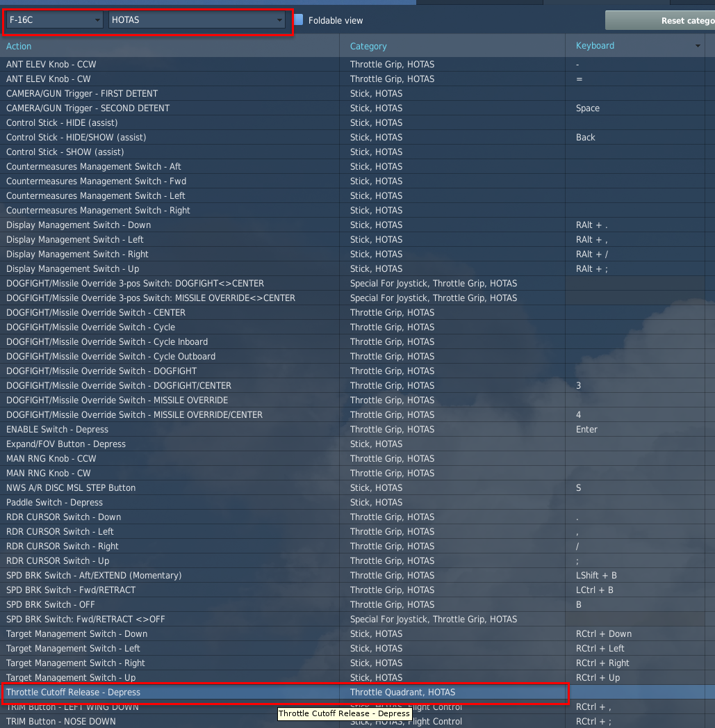Open the F-16C aircraft dropdown
The width and height of the screenshot is (715, 728).
54,20
